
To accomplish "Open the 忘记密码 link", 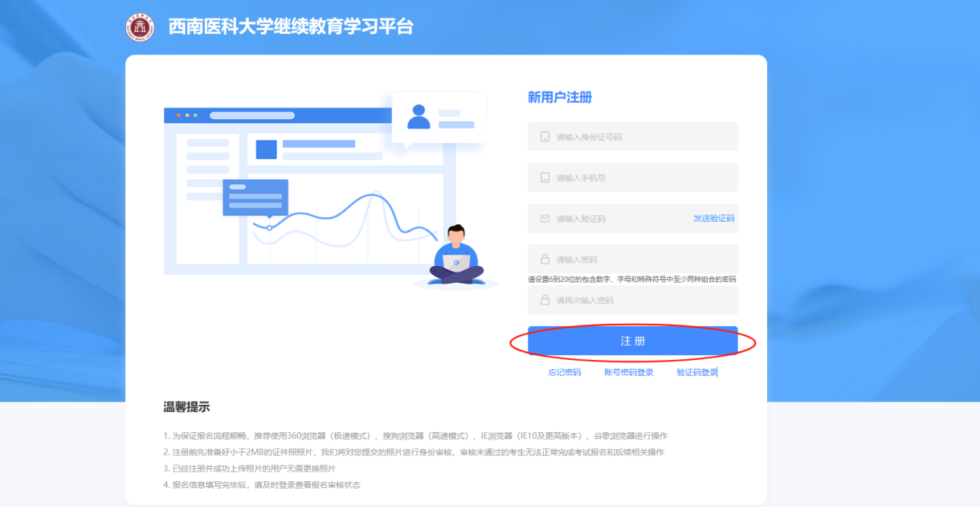I will tap(565, 373).
